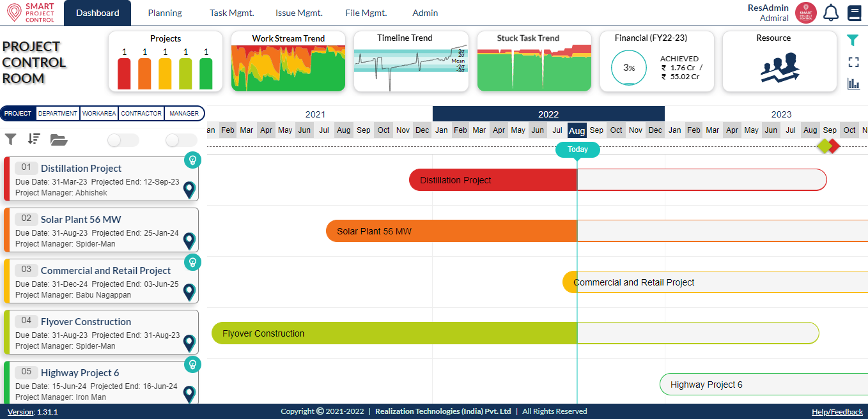Click the location pin on Distillation Project card
This screenshot has height=419, width=868.
point(189,190)
